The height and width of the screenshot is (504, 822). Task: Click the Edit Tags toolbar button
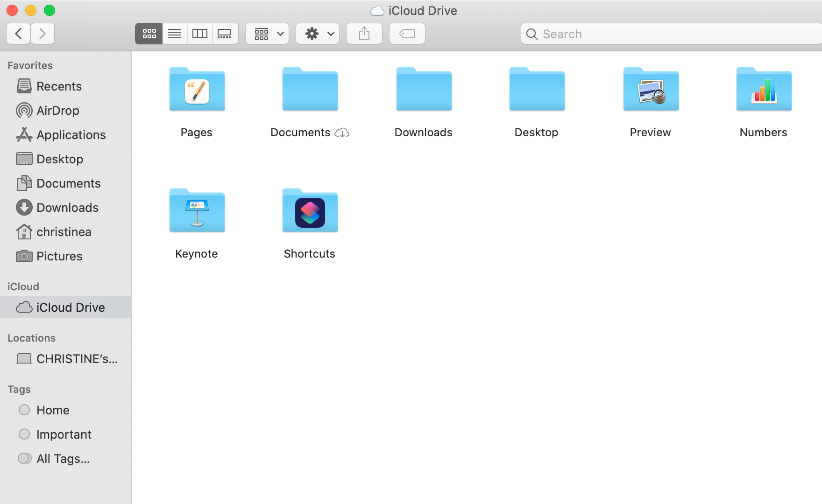[407, 34]
